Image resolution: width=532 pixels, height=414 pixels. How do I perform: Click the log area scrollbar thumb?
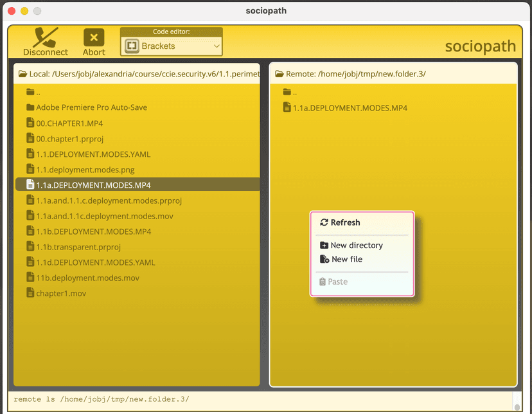tap(517, 407)
